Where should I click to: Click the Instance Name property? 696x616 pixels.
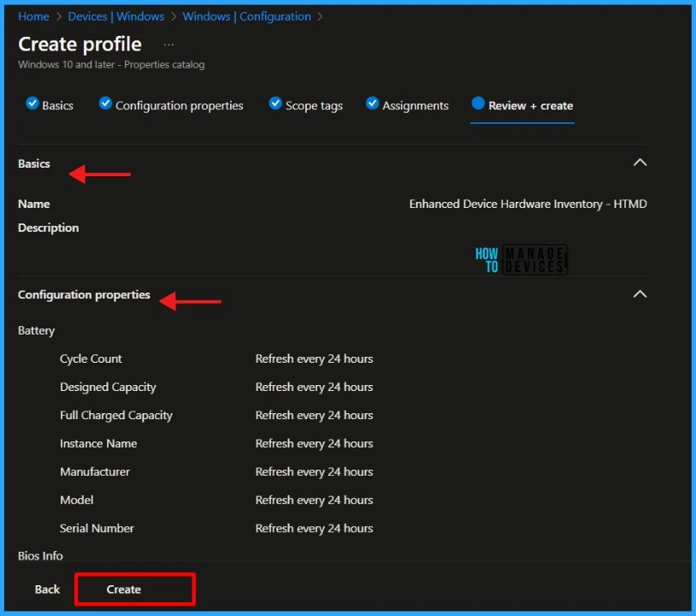tap(98, 444)
